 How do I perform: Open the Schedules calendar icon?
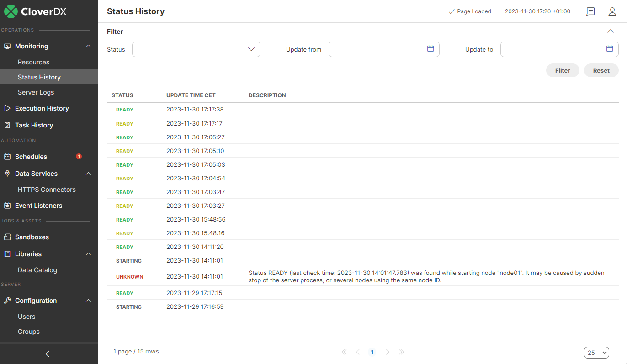tap(6, 157)
